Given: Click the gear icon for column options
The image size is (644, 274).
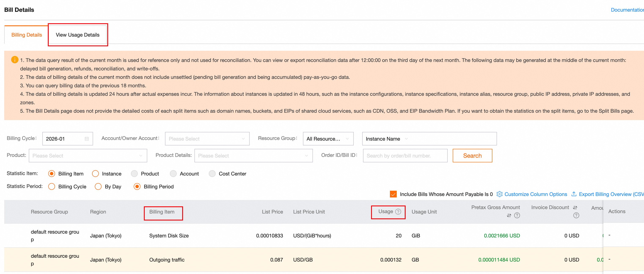Looking at the screenshot, I should tap(499, 194).
